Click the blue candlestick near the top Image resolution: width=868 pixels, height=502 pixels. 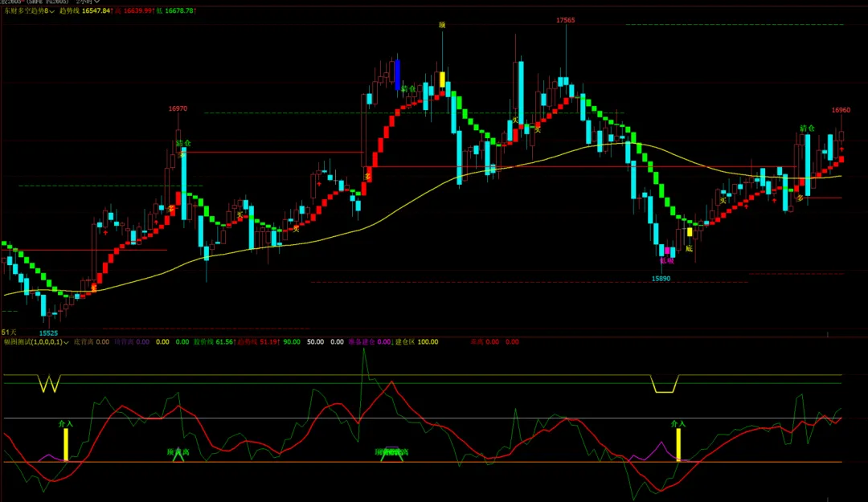click(397, 75)
